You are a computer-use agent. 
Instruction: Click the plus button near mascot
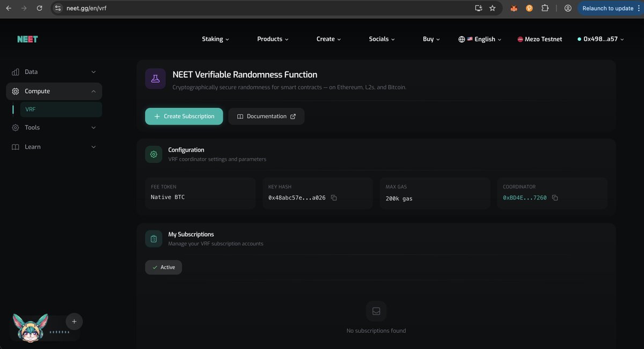click(x=74, y=322)
